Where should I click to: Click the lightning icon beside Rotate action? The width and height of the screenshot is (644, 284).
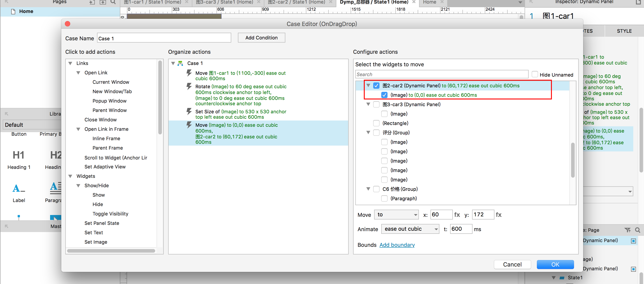click(x=189, y=87)
